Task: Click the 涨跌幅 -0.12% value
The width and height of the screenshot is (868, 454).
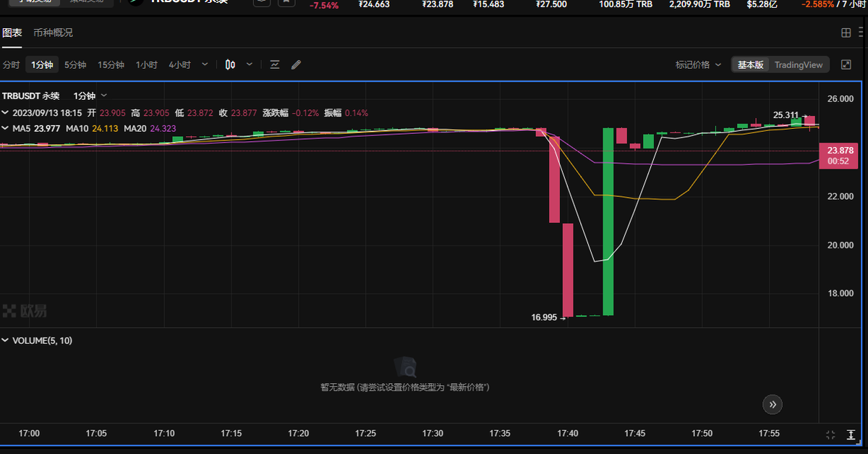Action: (x=291, y=113)
